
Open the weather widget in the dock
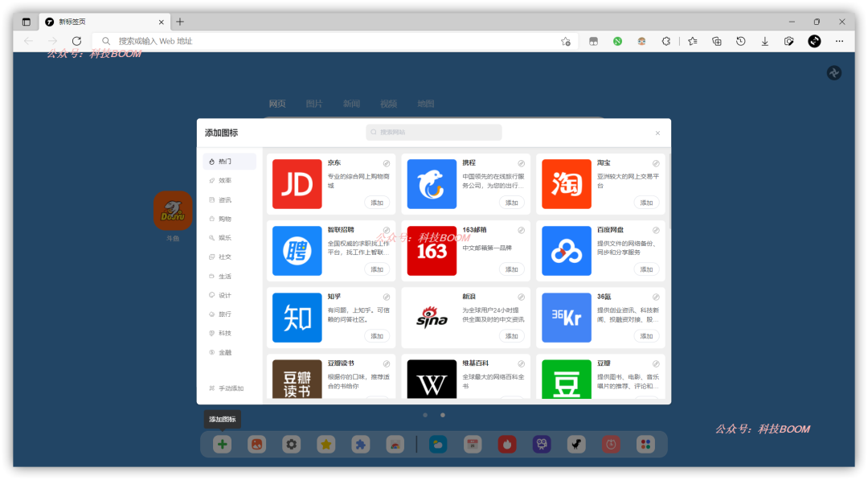click(438, 444)
